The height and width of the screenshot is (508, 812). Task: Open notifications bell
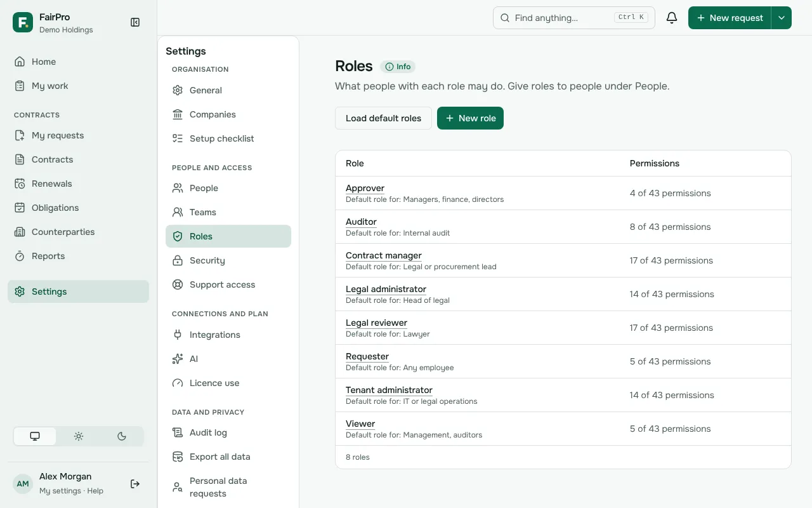(x=672, y=18)
